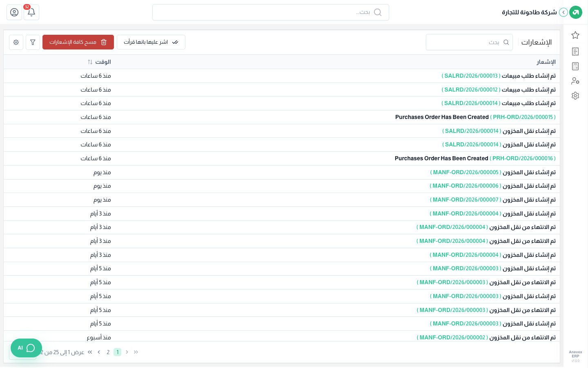This screenshot has height=368, width=588.
Task: Open the notifications bell icon
Action: click(31, 12)
